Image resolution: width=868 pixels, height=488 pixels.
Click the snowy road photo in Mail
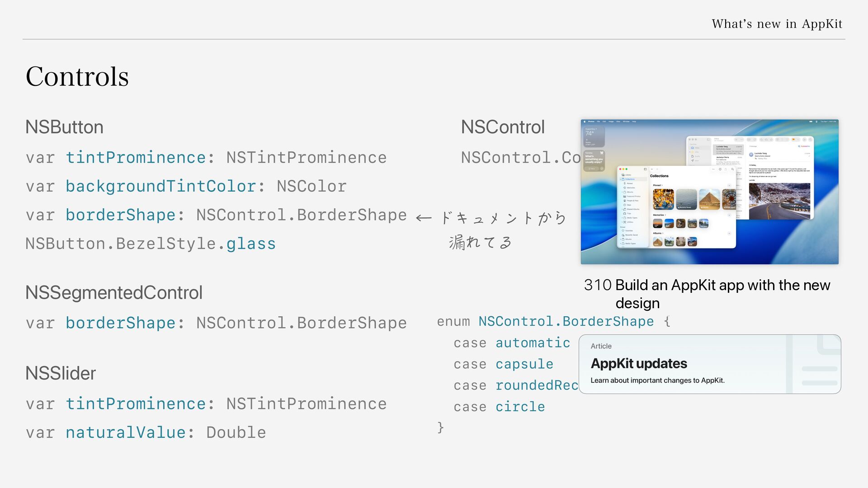point(779,201)
